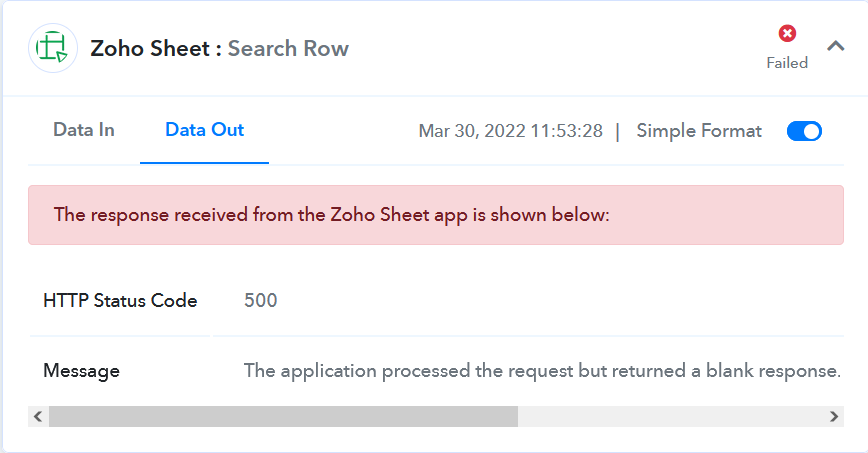Click the red Failed status icon
868x453 pixels.
coord(787,34)
